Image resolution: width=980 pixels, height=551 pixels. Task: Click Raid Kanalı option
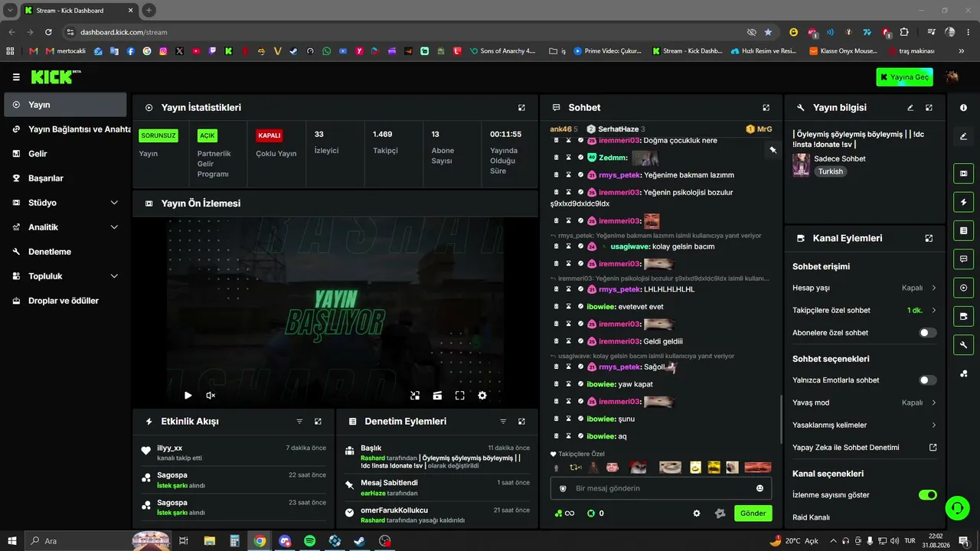pyautogui.click(x=811, y=517)
